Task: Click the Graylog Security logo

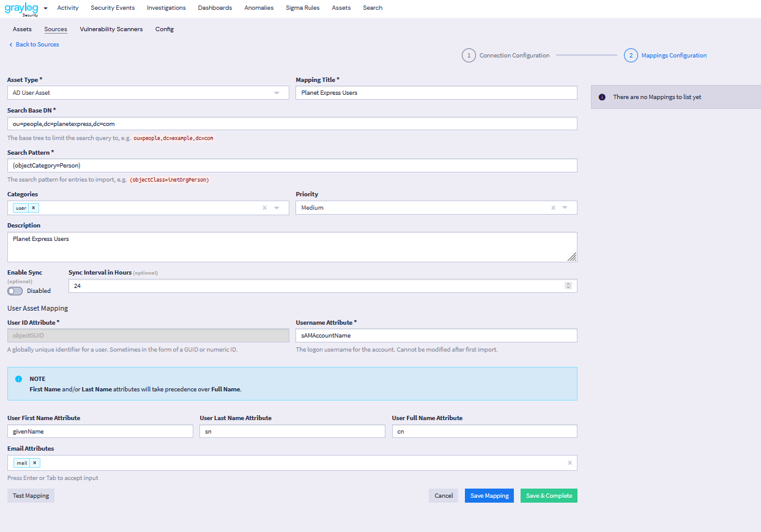Action: click(x=21, y=9)
